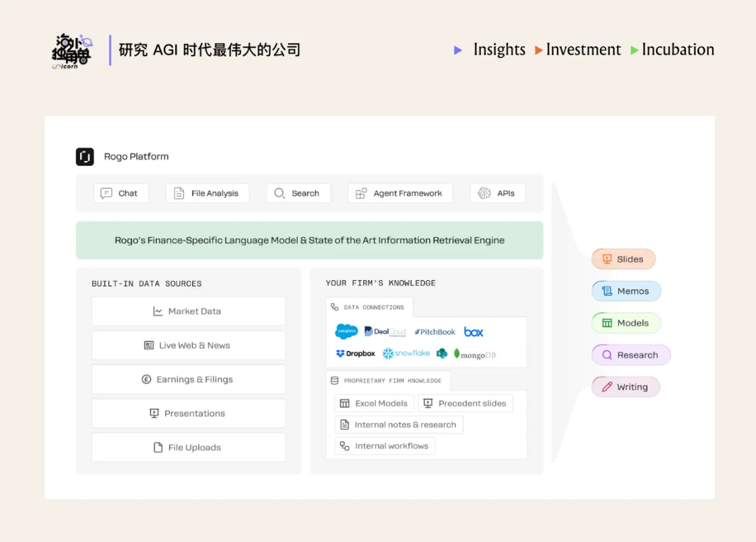The image size is (756, 542).
Task: Open the APIs gear icon
Action: pos(484,193)
